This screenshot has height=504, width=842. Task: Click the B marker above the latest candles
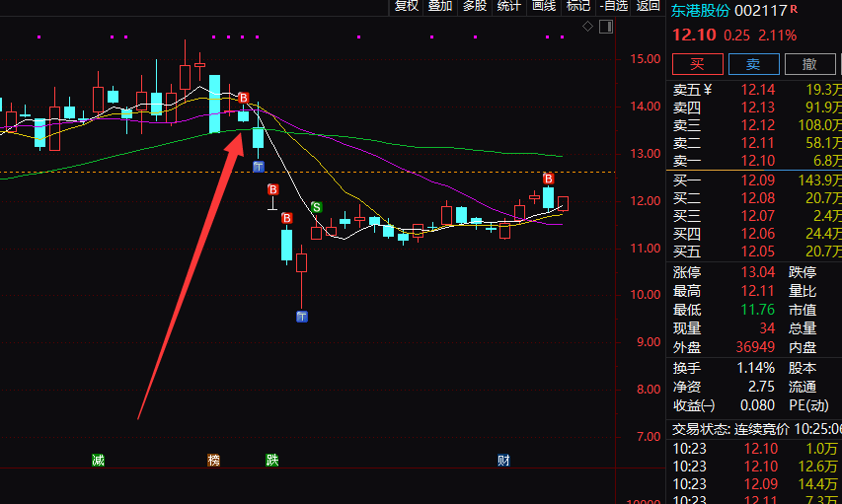pos(548,179)
